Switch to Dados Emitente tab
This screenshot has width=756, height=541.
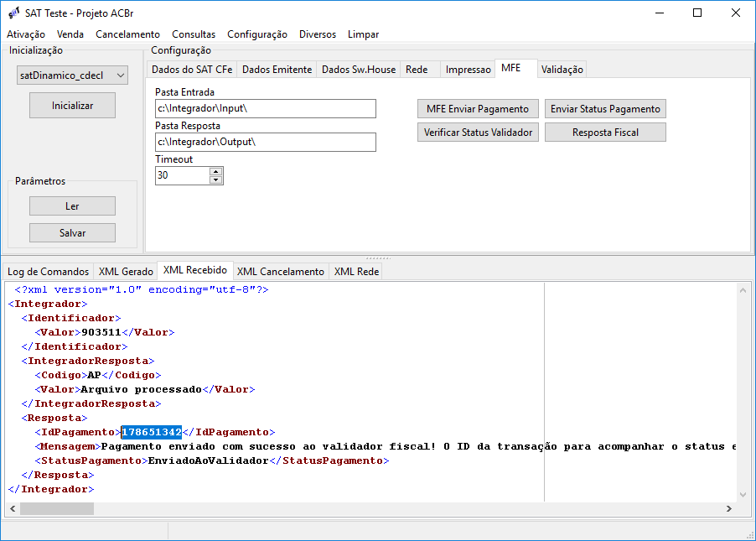click(x=277, y=70)
